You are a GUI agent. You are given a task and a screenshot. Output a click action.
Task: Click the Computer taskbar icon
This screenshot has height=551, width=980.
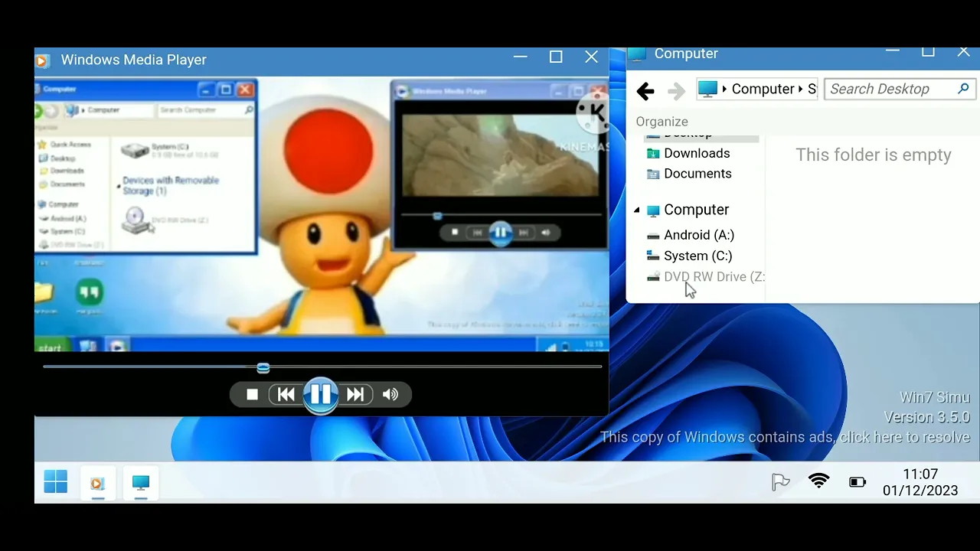141,483
